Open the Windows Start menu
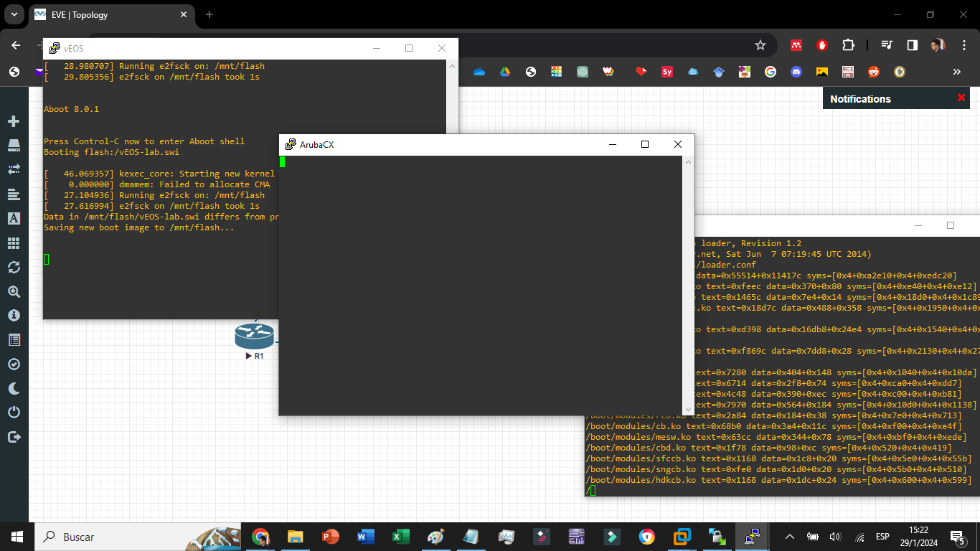The width and height of the screenshot is (980, 551). [17, 537]
